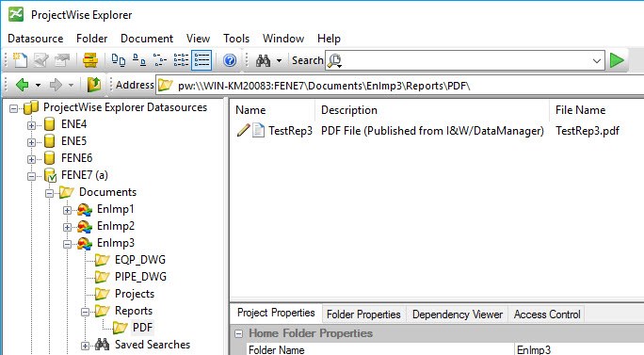Click the pencil status icon for TestRep3
This screenshot has width=644, height=355.
(243, 131)
